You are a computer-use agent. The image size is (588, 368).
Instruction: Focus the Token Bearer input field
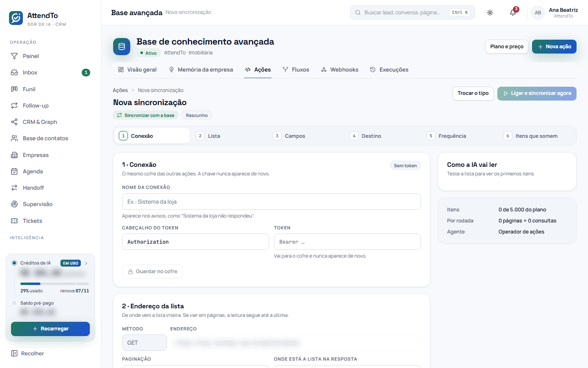347,242
